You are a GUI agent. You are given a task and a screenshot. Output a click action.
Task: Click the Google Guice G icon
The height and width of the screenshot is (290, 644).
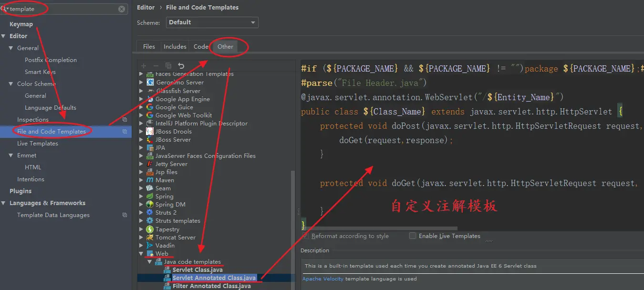pos(150,107)
